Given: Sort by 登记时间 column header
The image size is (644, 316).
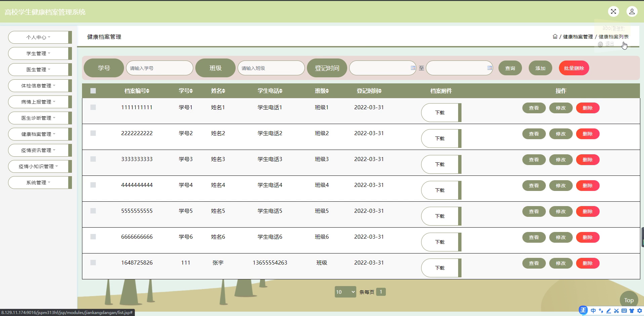Looking at the screenshot, I should 369,91.
